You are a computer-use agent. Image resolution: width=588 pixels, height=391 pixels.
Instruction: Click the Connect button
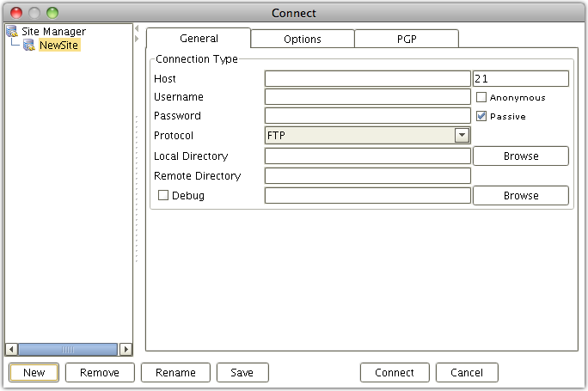point(395,373)
